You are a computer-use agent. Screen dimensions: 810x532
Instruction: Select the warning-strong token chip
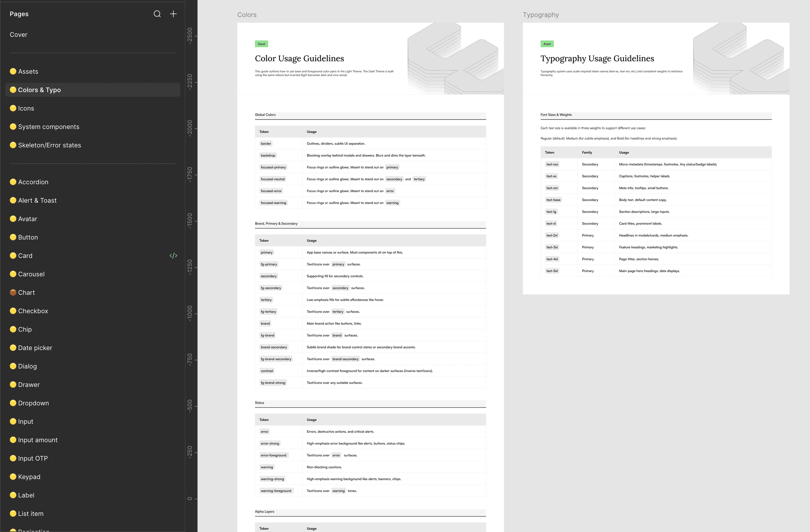tap(272, 479)
